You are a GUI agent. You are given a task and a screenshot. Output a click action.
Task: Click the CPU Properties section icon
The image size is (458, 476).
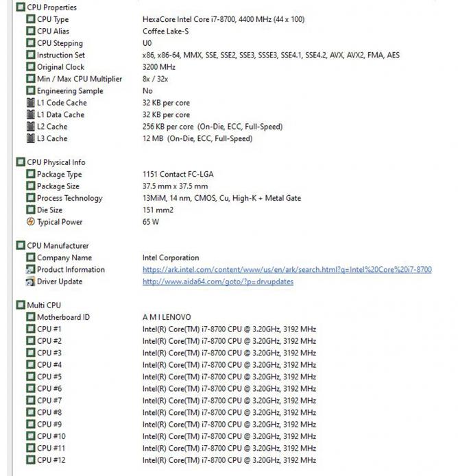point(21,7)
